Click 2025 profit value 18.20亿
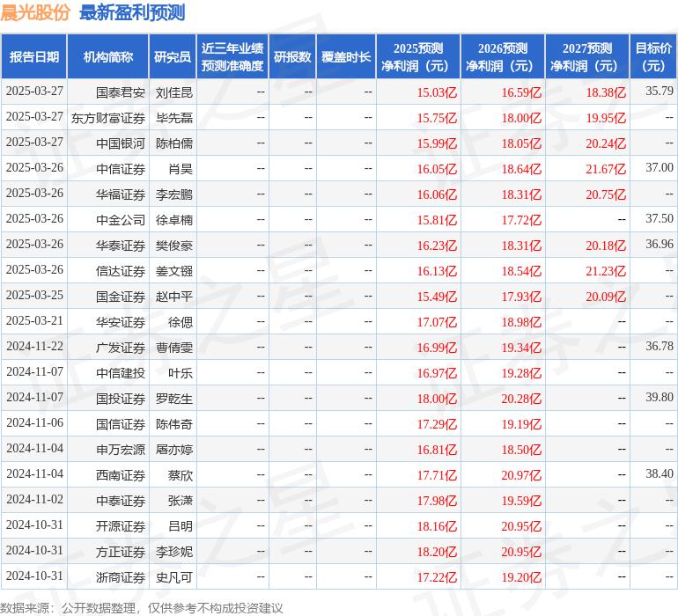 (437, 552)
